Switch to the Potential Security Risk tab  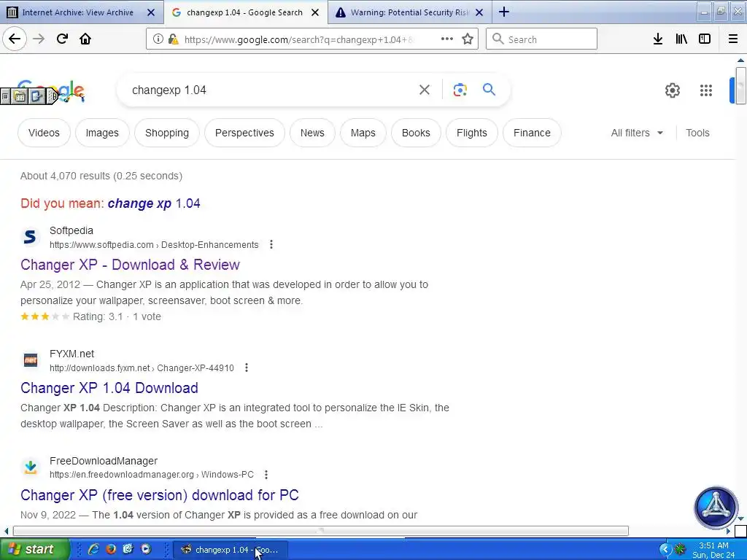tap(409, 12)
